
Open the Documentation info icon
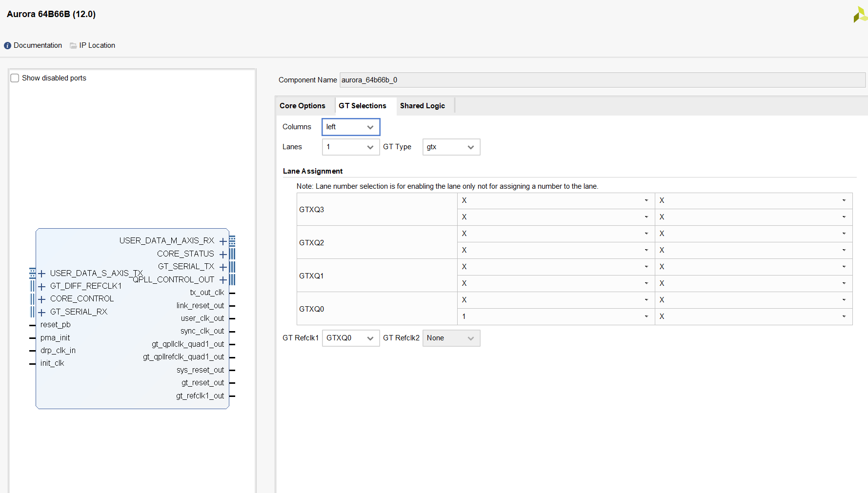pos(7,45)
